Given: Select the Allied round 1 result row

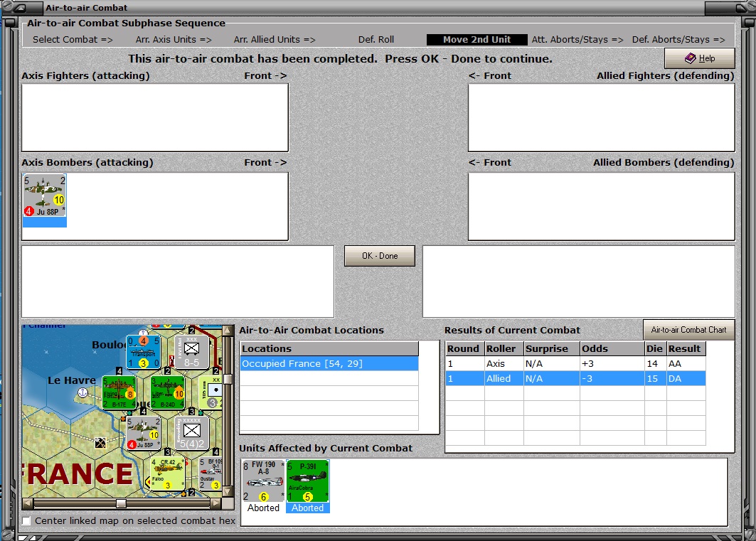Looking at the screenshot, I should (x=575, y=379).
